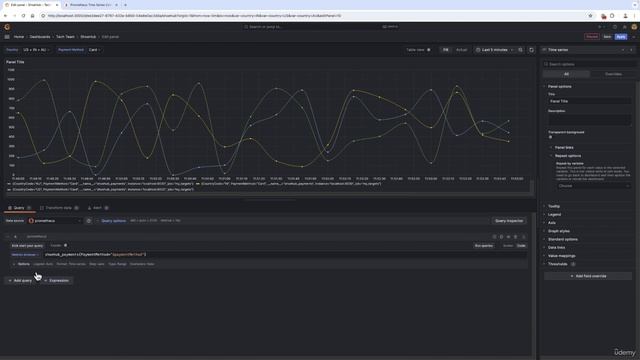Click Kick start your query button

(27, 246)
